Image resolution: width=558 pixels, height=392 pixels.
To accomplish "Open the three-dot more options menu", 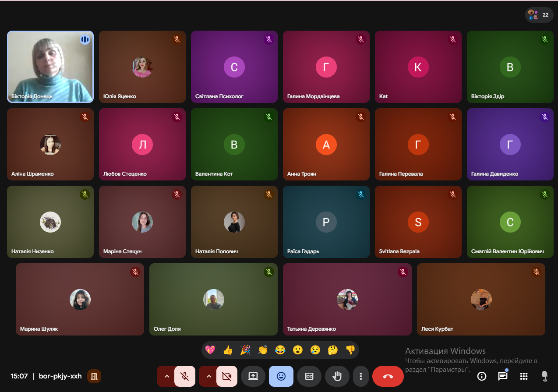I will click(360, 376).
